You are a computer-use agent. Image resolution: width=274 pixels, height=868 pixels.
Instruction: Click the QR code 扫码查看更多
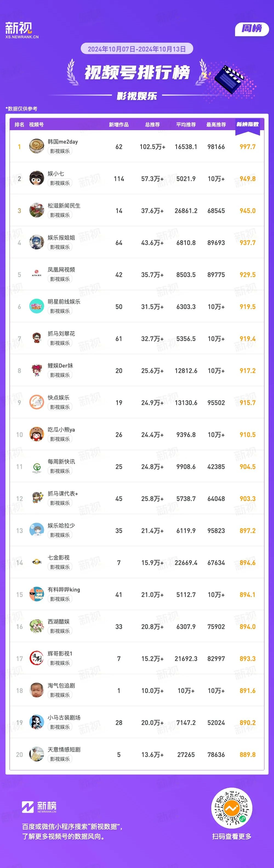tap(232, 808)
